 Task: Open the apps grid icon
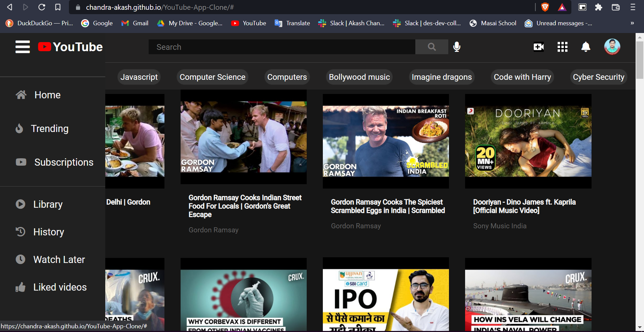pos(562,47)
